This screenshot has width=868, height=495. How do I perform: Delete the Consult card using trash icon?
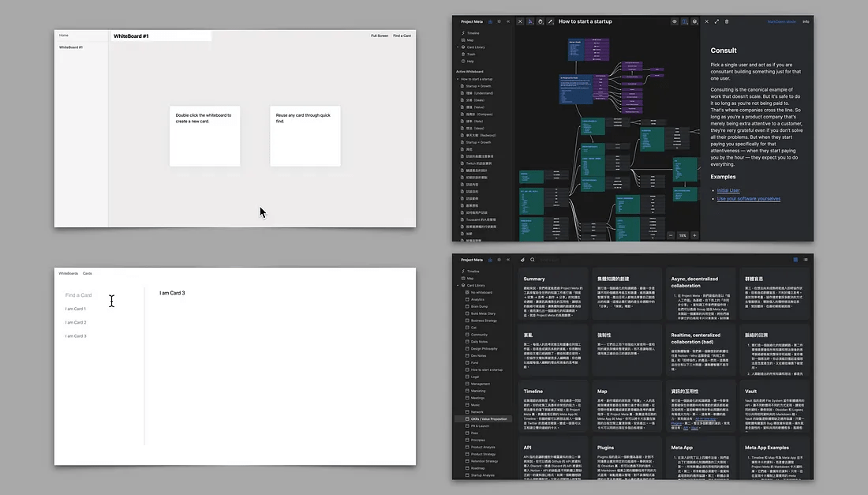727,21
